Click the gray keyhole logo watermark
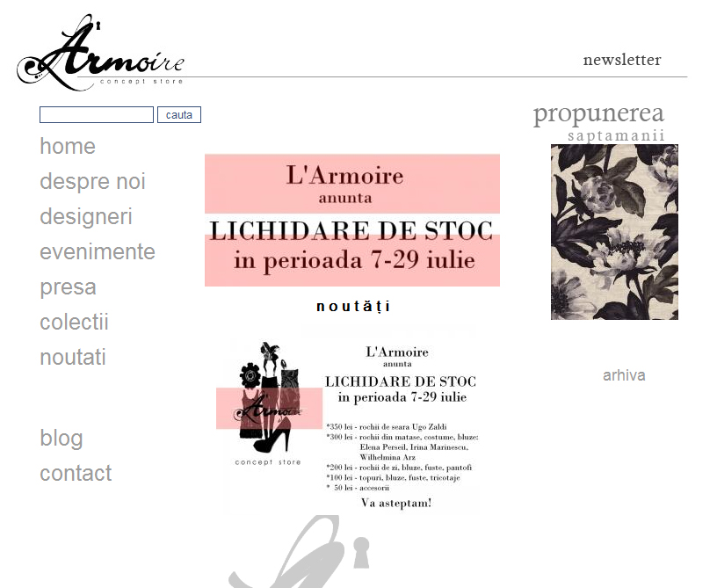Image resolution: width=717 pixels, height=588 pixels. point(300,551)
